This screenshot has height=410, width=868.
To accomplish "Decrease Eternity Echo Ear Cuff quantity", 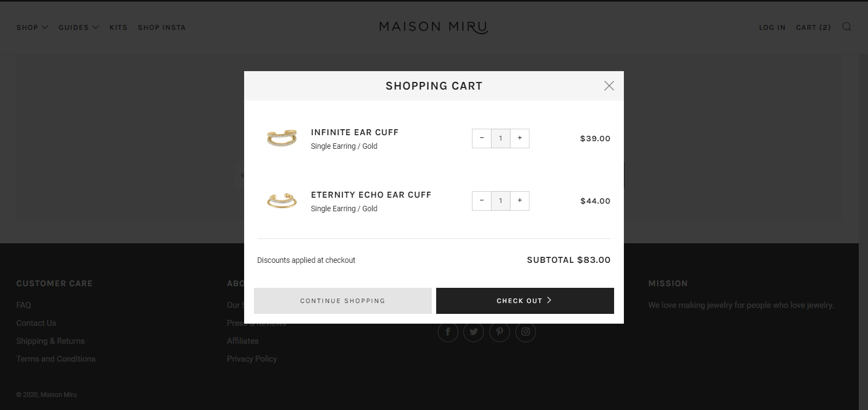I will coord(482,201).
